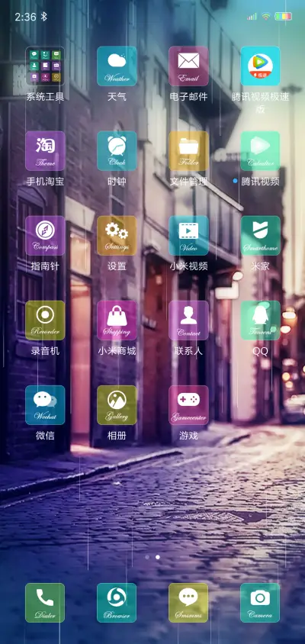Open the Dialer phone app in dock
This screenshot has width=305, height=644.
tap(45, 603)
